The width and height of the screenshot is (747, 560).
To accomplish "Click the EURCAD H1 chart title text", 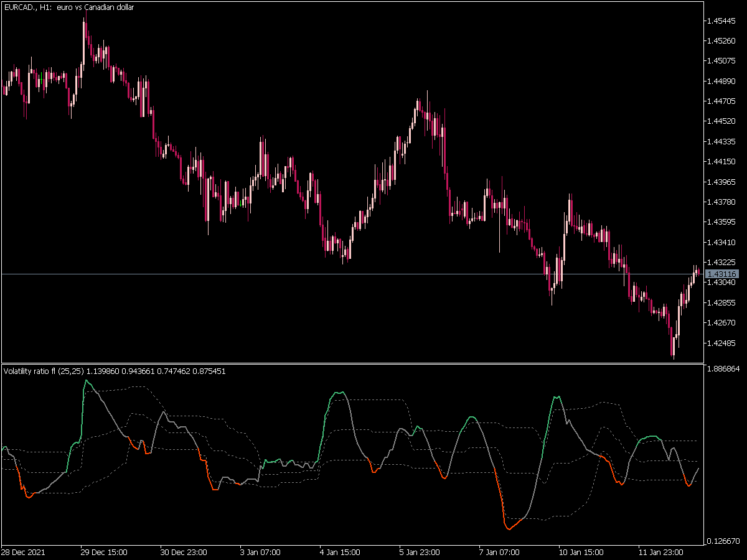I will point(68,7).
